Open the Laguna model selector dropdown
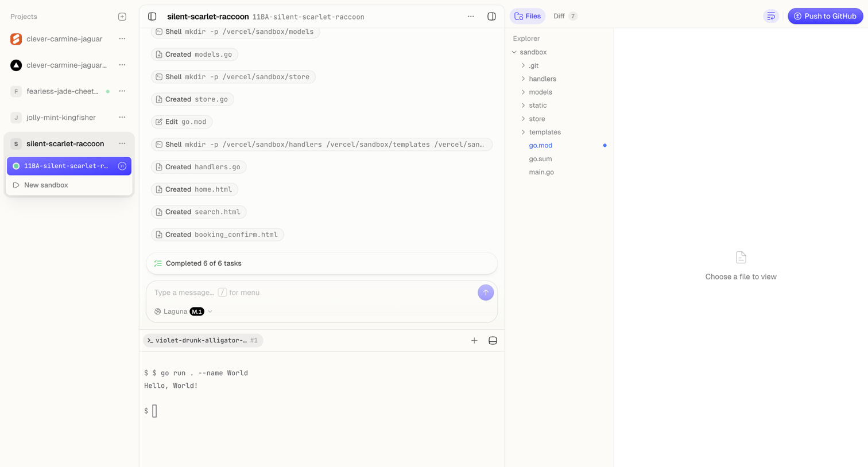The height and width of the screenshot is (467, 868). (x=184, y=312)
